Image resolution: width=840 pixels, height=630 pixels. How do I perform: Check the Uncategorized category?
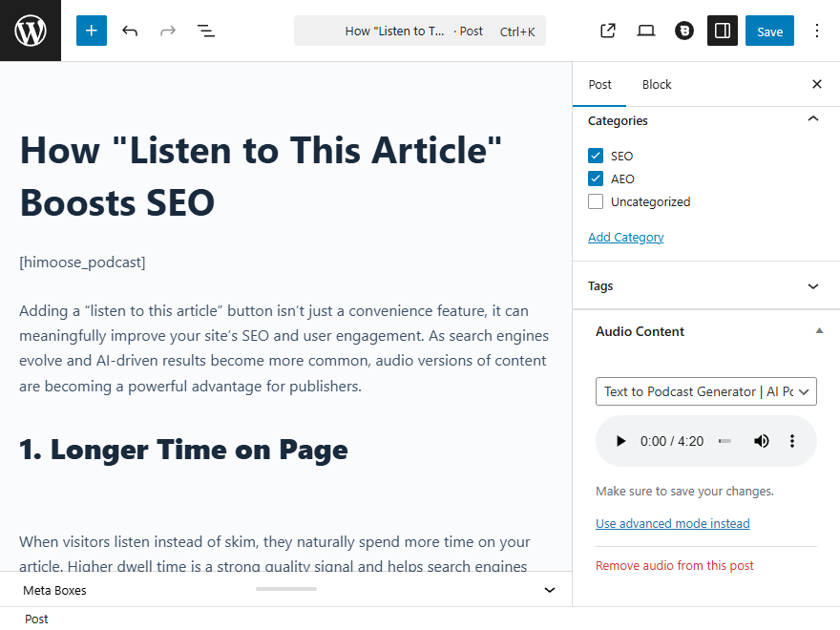(x=596, y=201)
